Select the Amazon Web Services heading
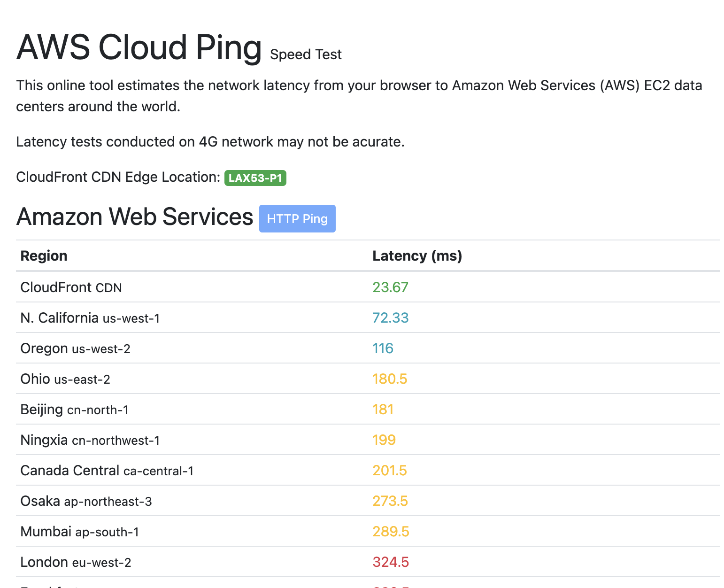 pos(135,217)
